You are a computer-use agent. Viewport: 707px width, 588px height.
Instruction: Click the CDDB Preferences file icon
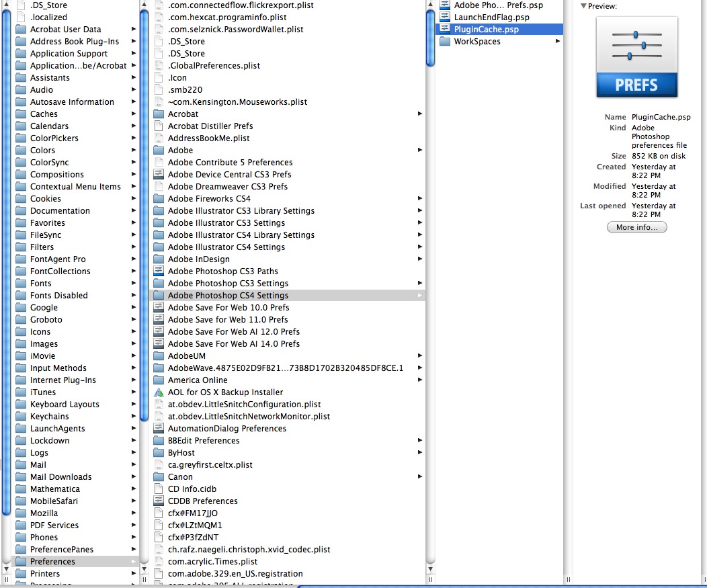click(159, 501)
